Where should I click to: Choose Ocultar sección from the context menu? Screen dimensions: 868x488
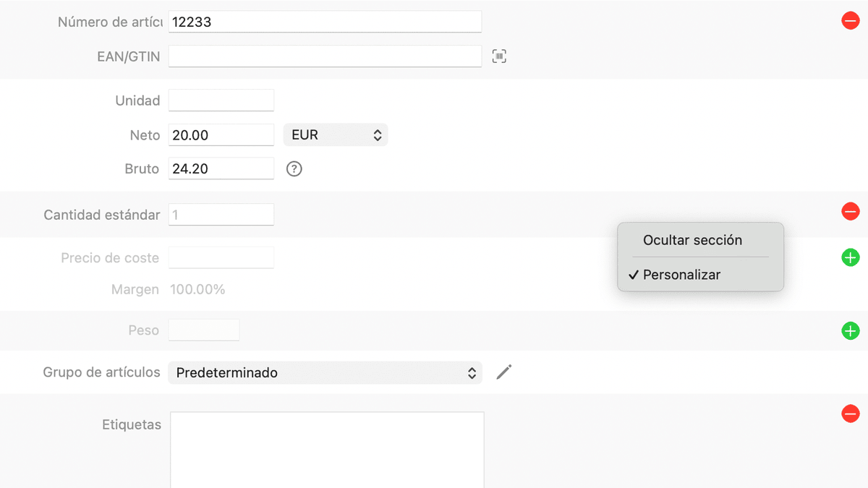click(692, 240)
